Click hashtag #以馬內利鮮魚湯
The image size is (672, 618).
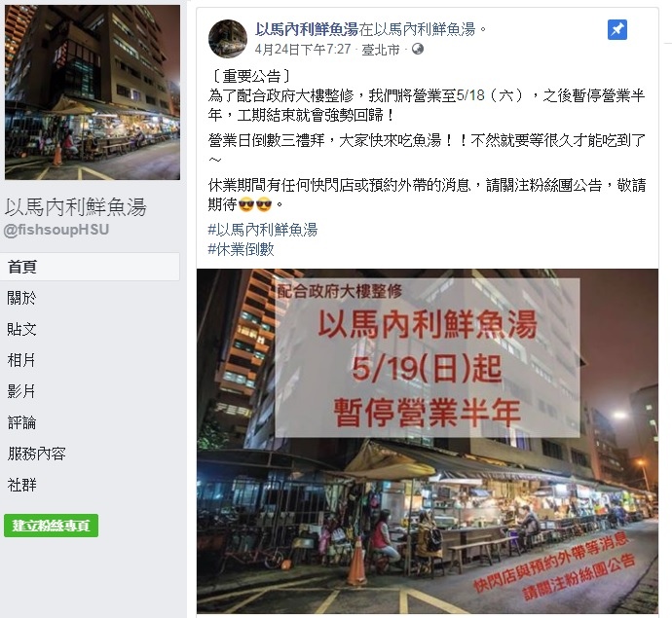point(263,230)
